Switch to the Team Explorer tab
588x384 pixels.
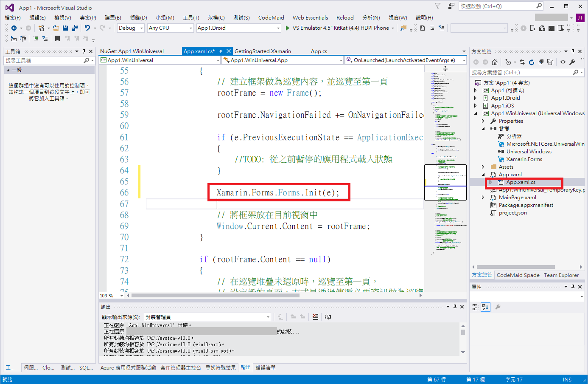(x=561, y=275)
